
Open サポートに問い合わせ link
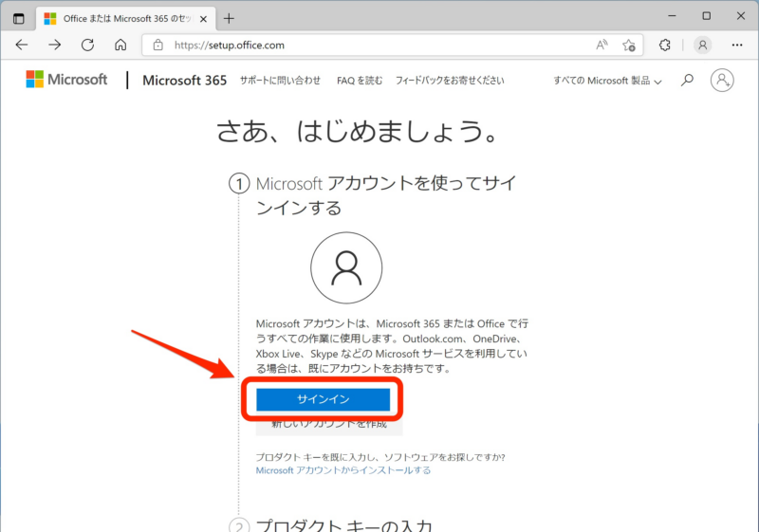point(280,81)
